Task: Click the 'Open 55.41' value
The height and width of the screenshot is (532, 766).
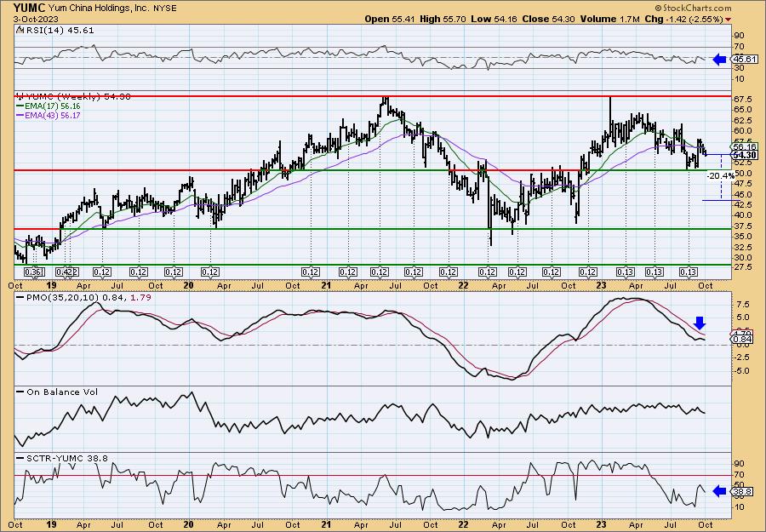Action: (x=389, y=19)
